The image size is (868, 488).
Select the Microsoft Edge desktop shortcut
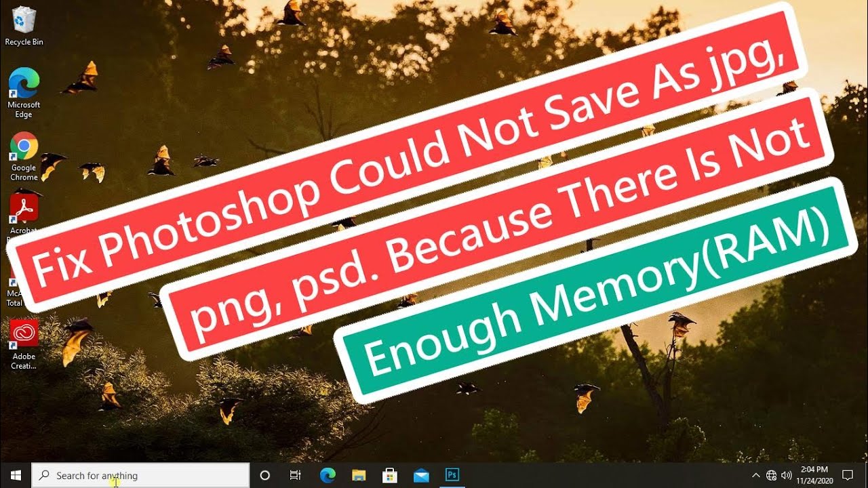(x=24, y=91)
